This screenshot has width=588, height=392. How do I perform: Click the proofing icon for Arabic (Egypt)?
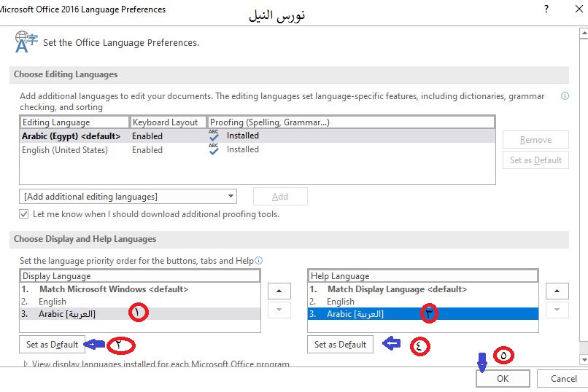coord(214,136)
